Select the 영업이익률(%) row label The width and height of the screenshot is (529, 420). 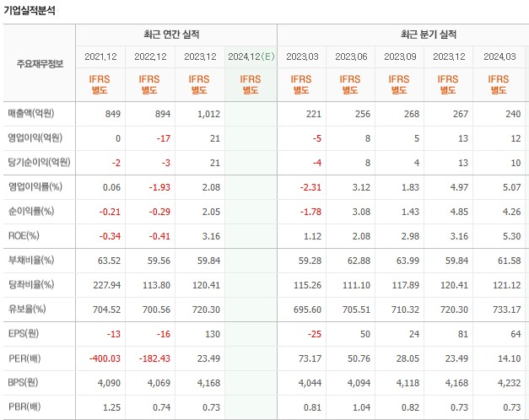(35, 187)
